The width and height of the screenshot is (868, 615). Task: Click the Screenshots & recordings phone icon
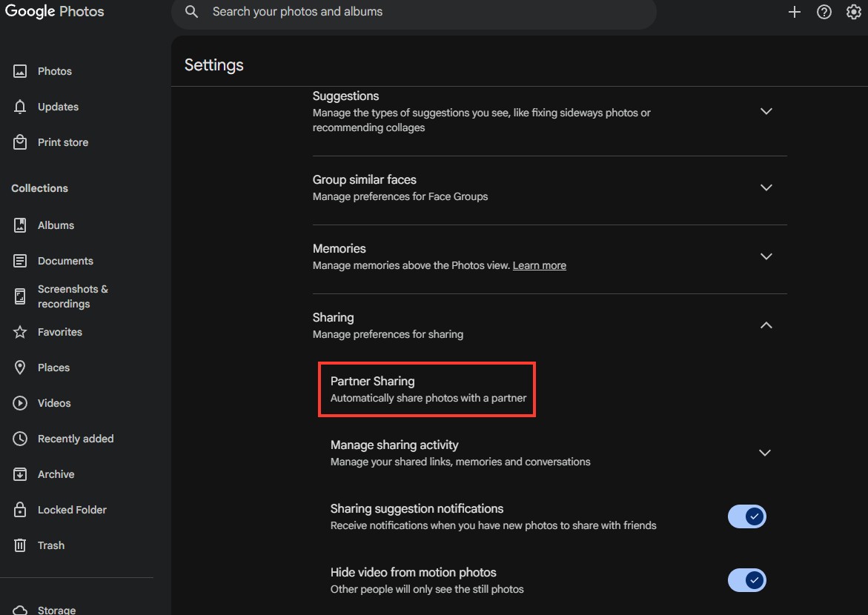20,296
